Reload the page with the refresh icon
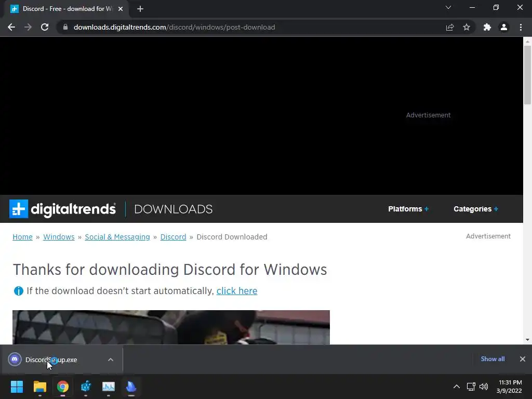The image size is (532, 399). click(45, 27)
